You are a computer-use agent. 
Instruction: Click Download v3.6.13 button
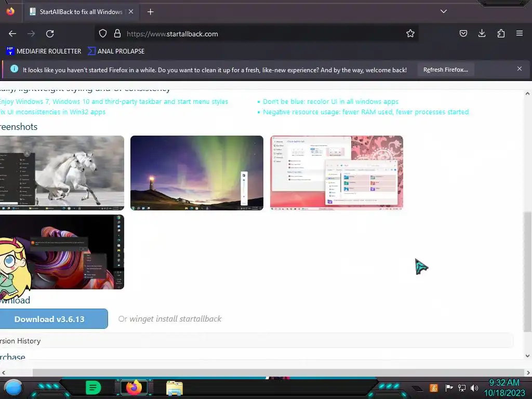54,319
